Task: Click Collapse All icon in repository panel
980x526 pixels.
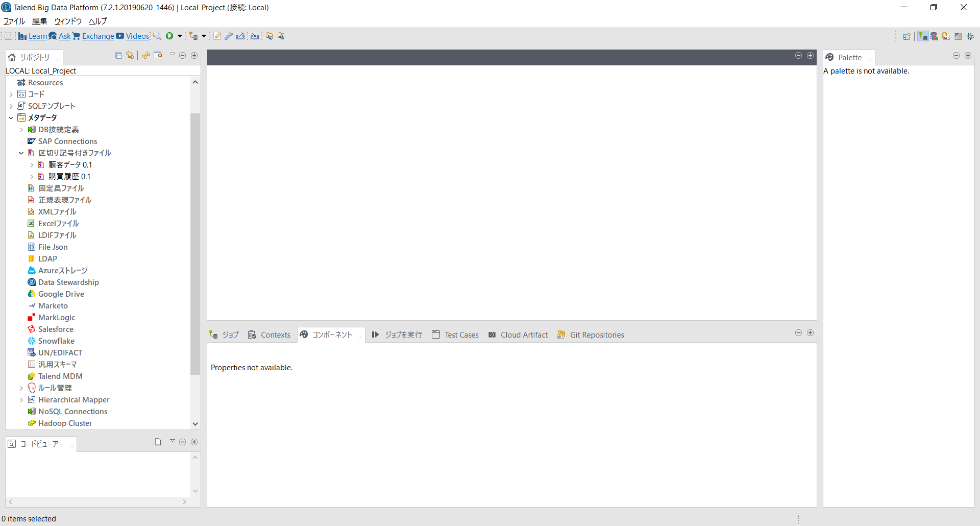Action: tap(119, 56)
